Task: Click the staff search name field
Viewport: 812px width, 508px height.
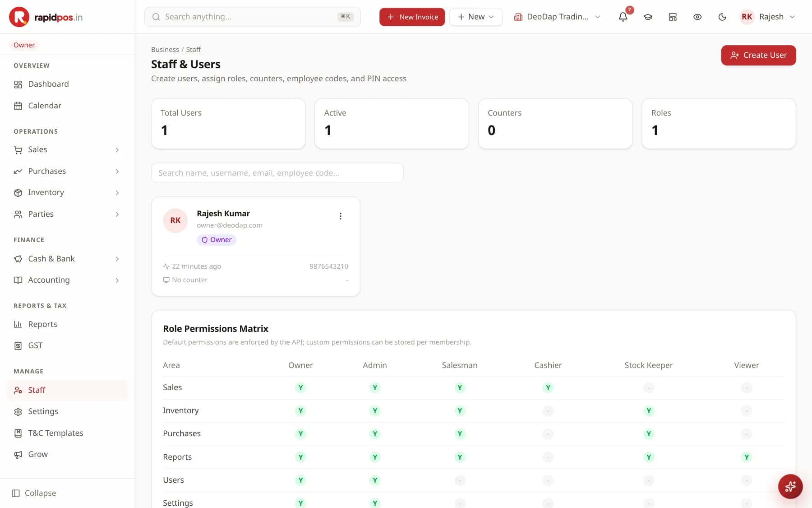Action: 277,173
